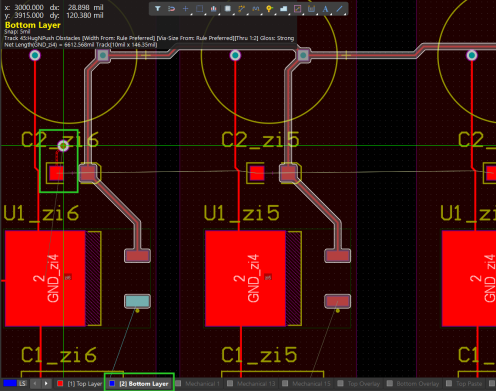Select the C1_zi6 designator text

59,355
